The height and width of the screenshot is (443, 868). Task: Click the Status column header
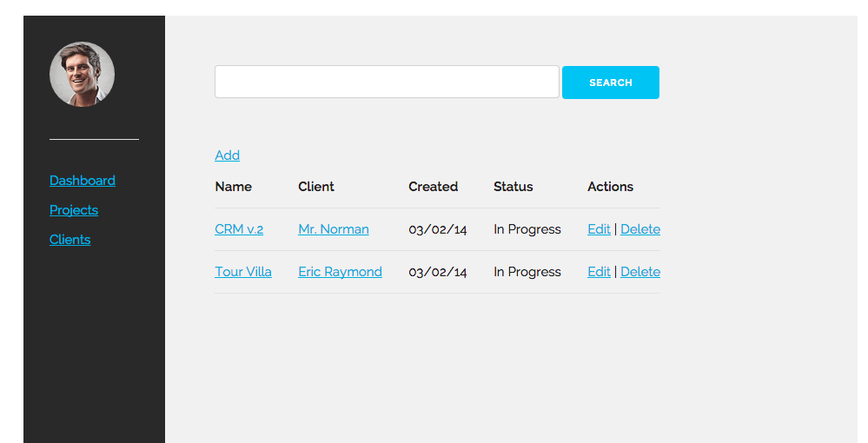[514, 187]
